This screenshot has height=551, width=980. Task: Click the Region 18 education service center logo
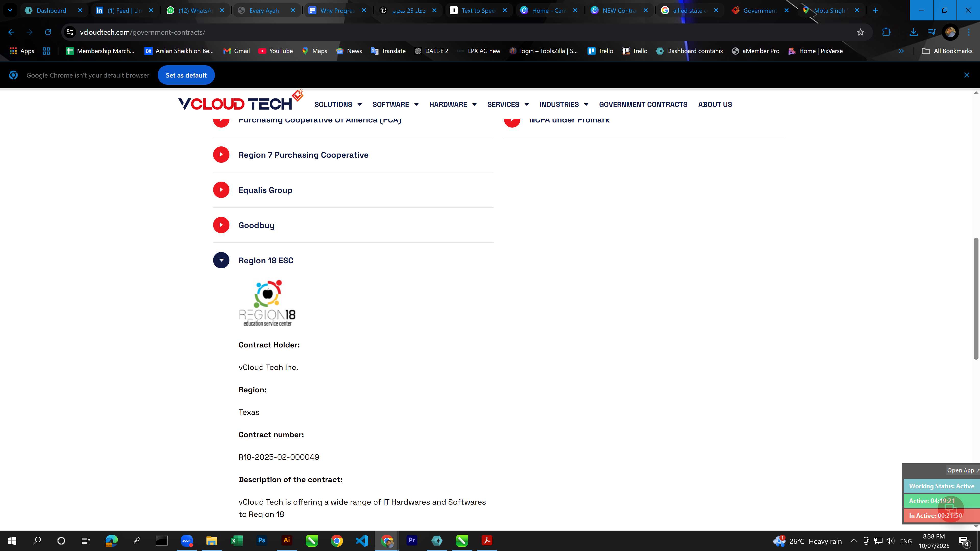coord(267,304)
